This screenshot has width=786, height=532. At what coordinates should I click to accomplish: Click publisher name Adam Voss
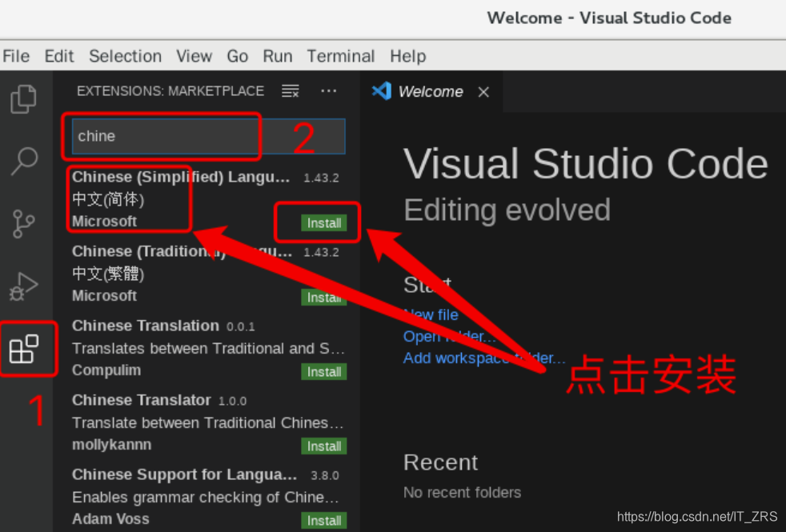110,519
